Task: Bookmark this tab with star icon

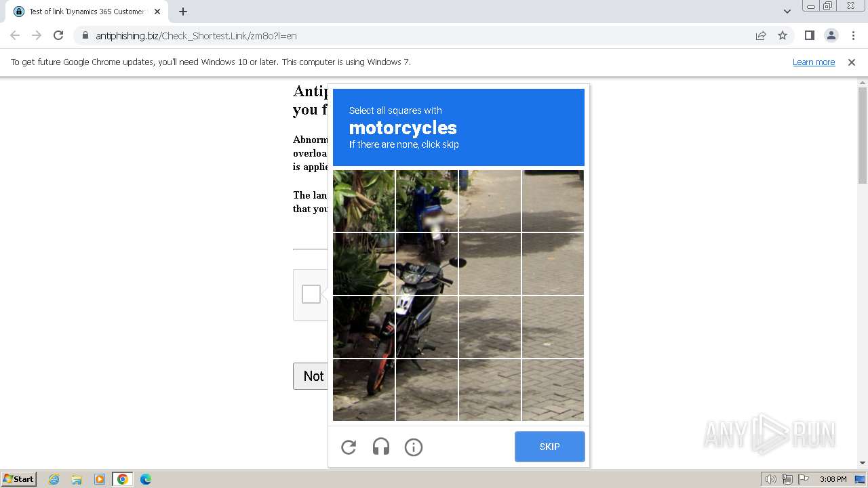Action: pyautogui.click(x=783, y=35)
